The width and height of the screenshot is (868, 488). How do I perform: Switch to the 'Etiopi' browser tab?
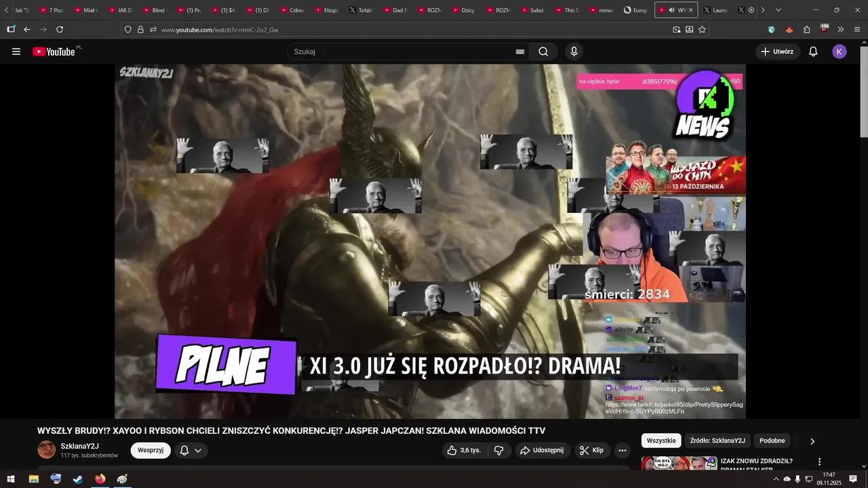(x=327, y=10)
